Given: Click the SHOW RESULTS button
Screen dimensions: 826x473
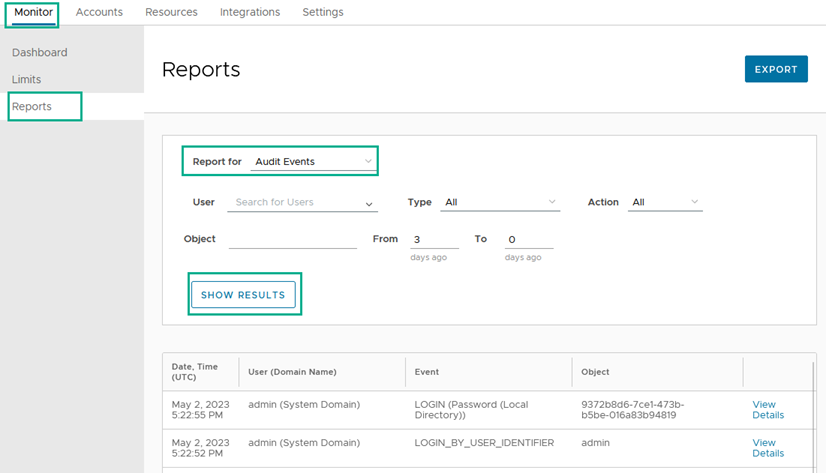Looking at the screenshot, I should [243, 295].
